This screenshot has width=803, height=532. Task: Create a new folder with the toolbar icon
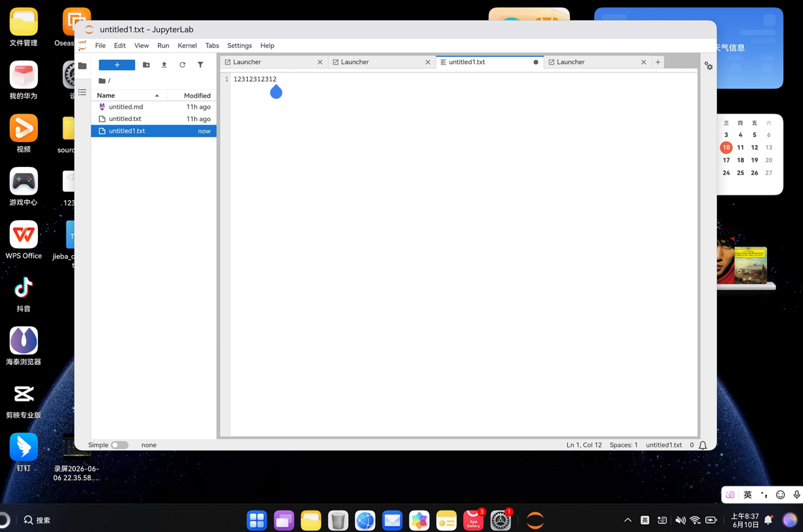(x=146, y=65)
